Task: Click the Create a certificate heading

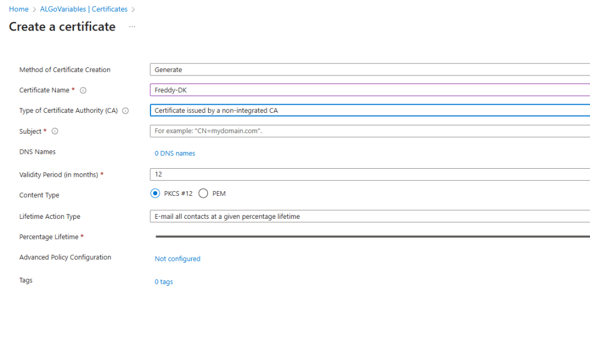Action: 62,27
